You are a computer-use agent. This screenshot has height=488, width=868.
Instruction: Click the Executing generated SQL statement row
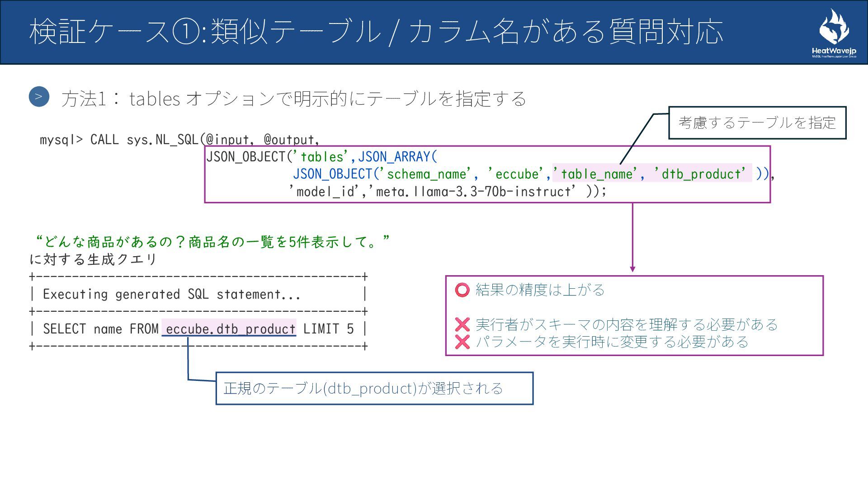[x=172, y=295]
